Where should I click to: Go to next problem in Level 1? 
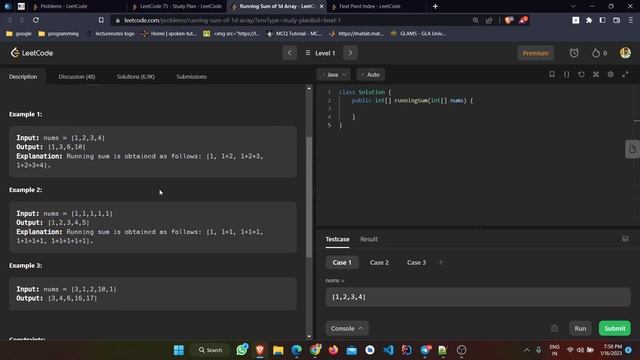(350, 53)
